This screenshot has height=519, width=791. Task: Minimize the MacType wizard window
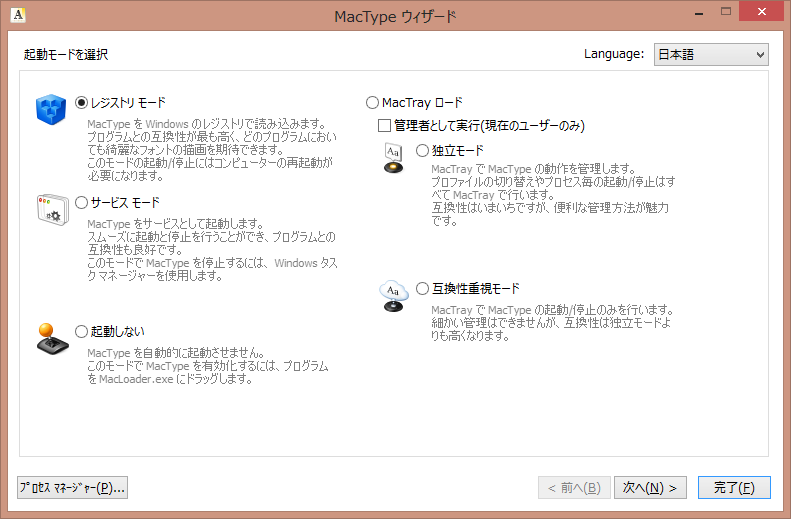pyautogui.click(x=699, y=13)
